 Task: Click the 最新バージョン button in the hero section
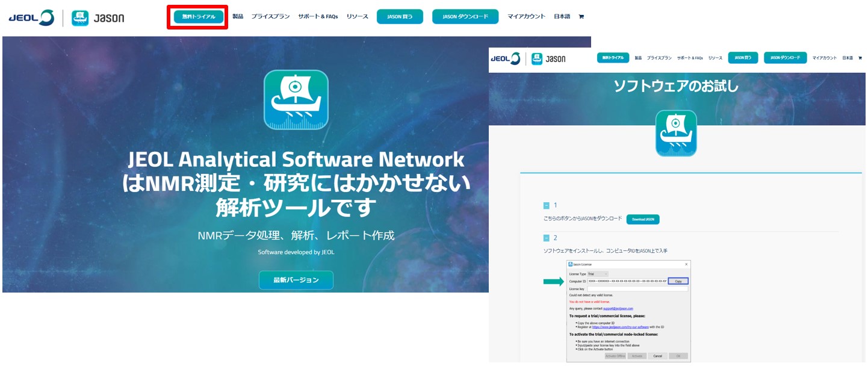click(x=296, y=280)
